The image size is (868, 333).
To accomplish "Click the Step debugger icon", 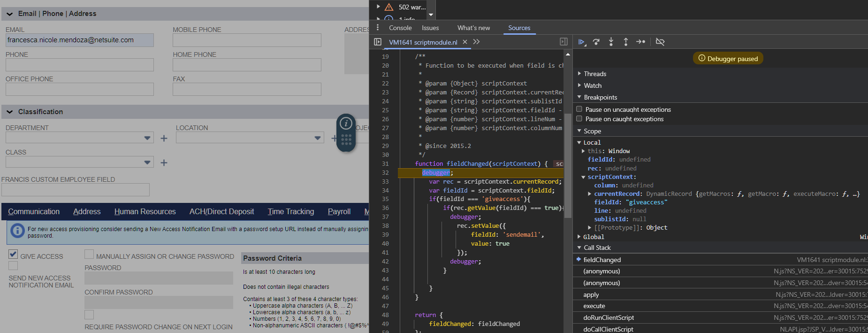I will click(640, 42).
